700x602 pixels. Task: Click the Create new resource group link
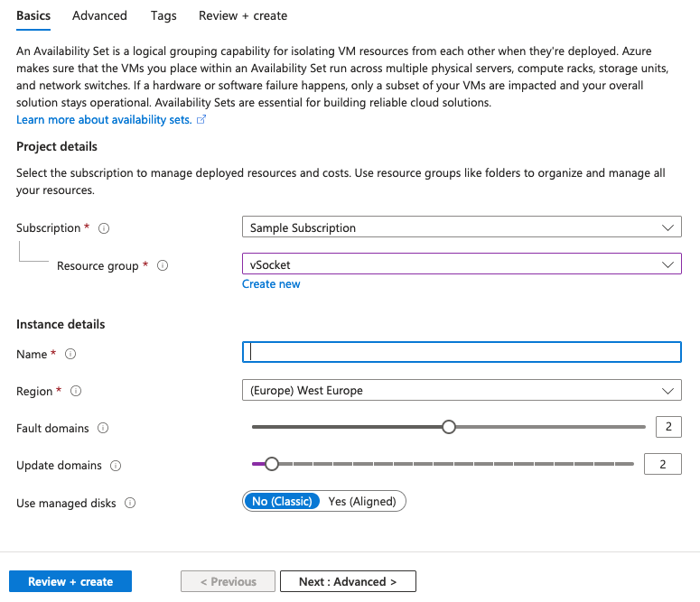pos(271,283)
